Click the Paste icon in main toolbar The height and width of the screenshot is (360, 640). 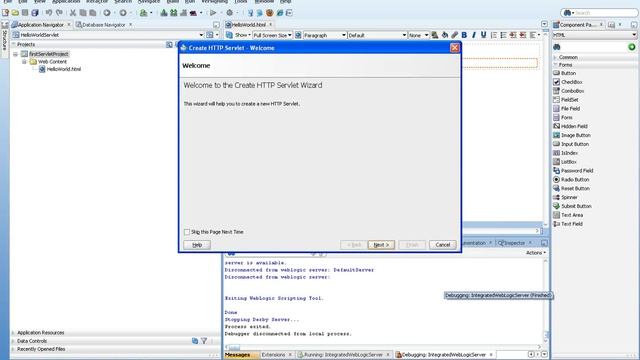tap(93, 13)
